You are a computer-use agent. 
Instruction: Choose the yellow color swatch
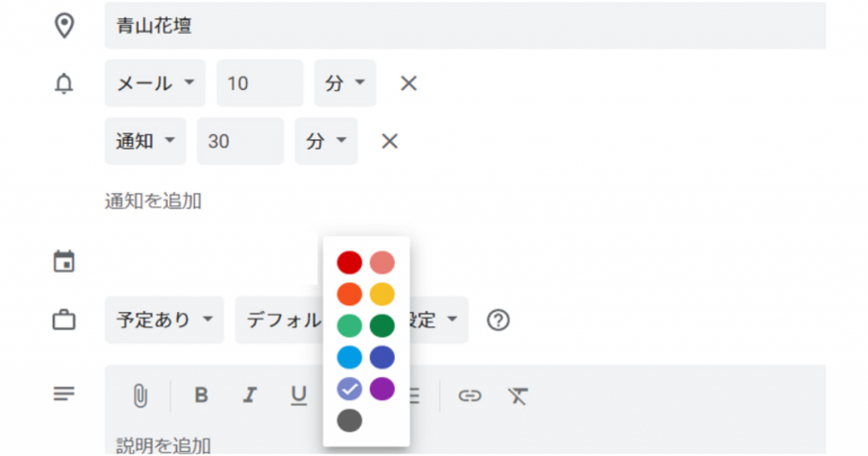[x=382, y=294]
